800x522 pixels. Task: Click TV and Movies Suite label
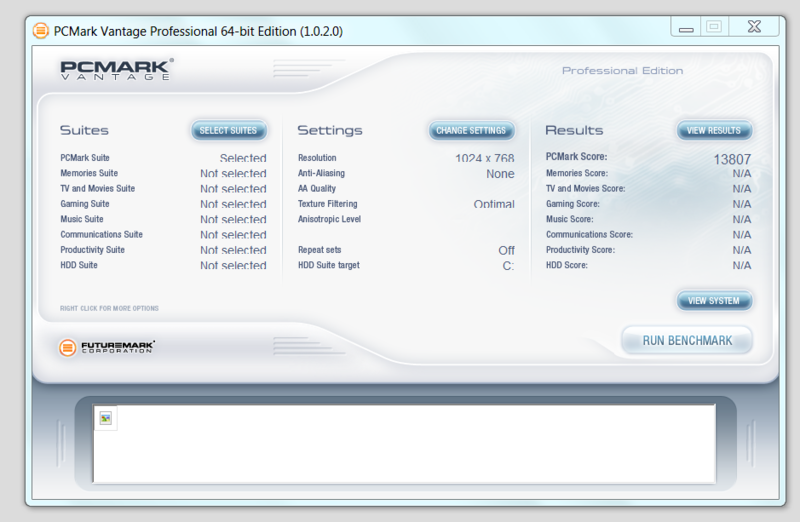97,188
